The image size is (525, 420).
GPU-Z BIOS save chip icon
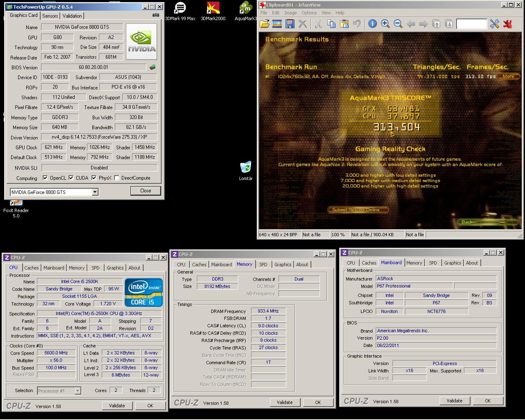point(153,67)
